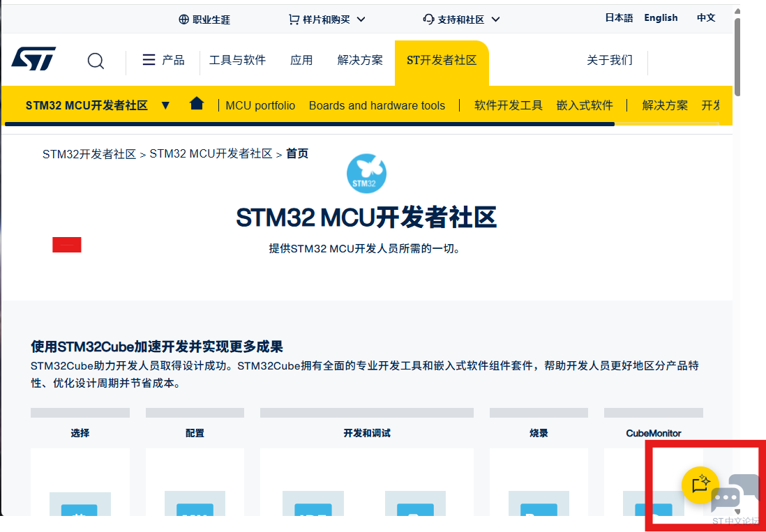Go to the home house icon
The image size is (766, 532).
click(x=197, y=103)
